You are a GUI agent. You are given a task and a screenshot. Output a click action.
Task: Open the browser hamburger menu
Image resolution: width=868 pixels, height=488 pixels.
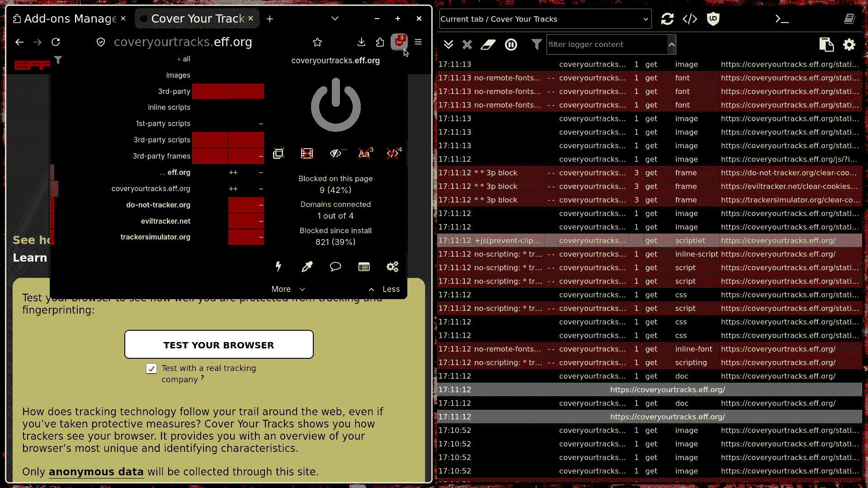(x=418, y=42)
